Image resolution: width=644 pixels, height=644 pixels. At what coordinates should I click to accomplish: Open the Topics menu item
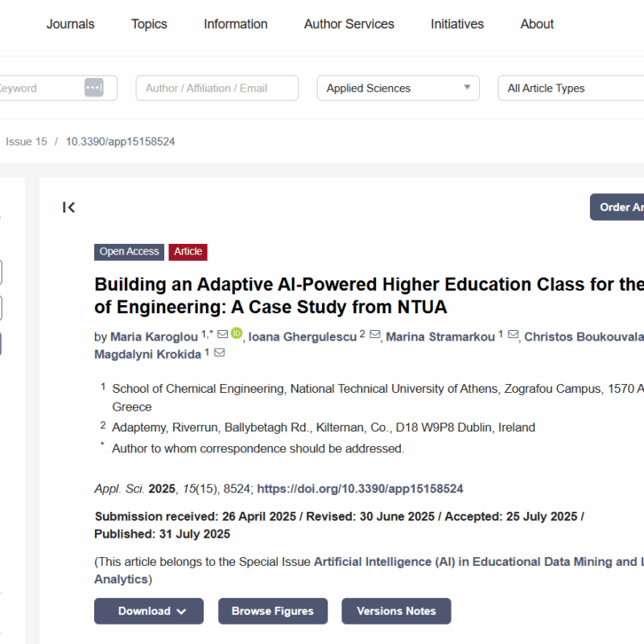click(x=149, y=24)
